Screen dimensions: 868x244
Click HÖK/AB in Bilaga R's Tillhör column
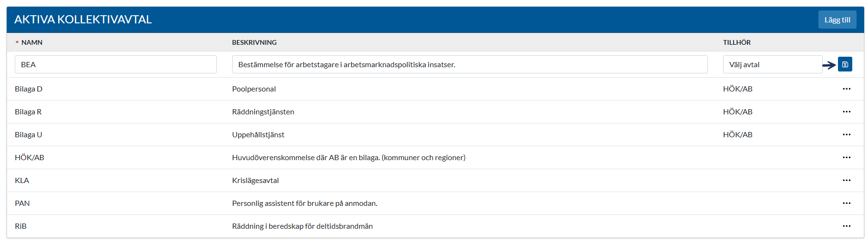737,112
